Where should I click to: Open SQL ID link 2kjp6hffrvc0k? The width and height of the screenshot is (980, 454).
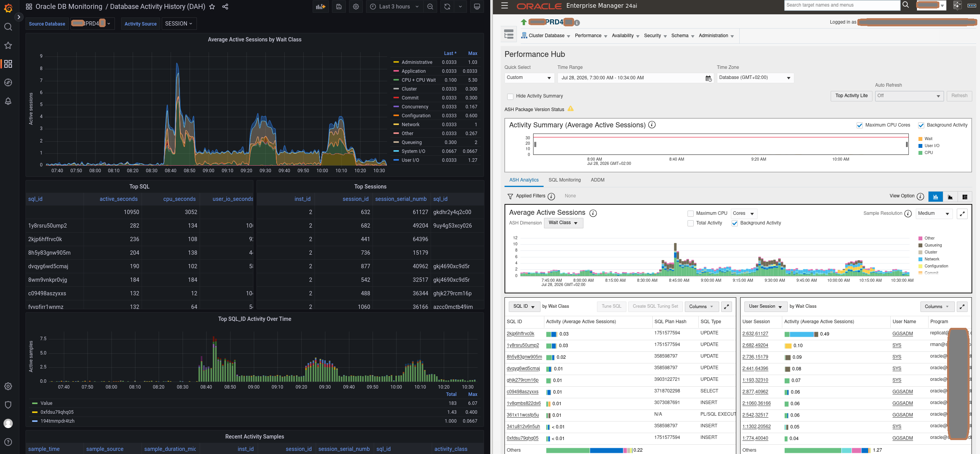point(520,334)
